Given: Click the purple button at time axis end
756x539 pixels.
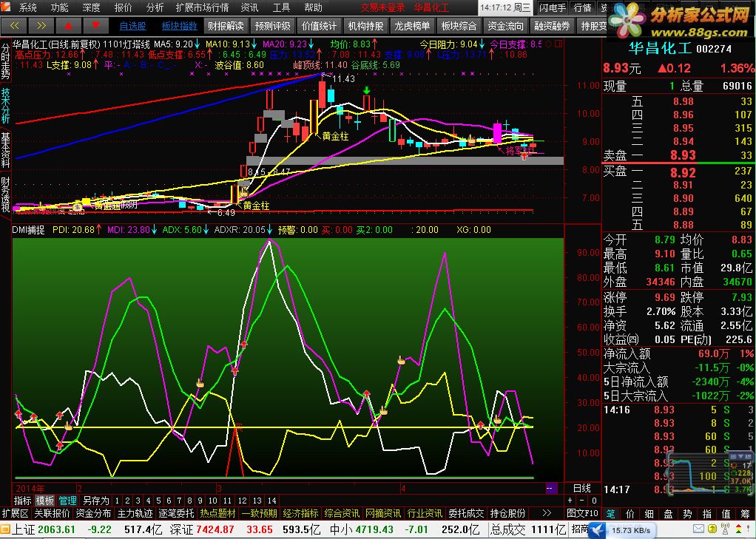Looking at the screenshot, I should click(550, 489).
